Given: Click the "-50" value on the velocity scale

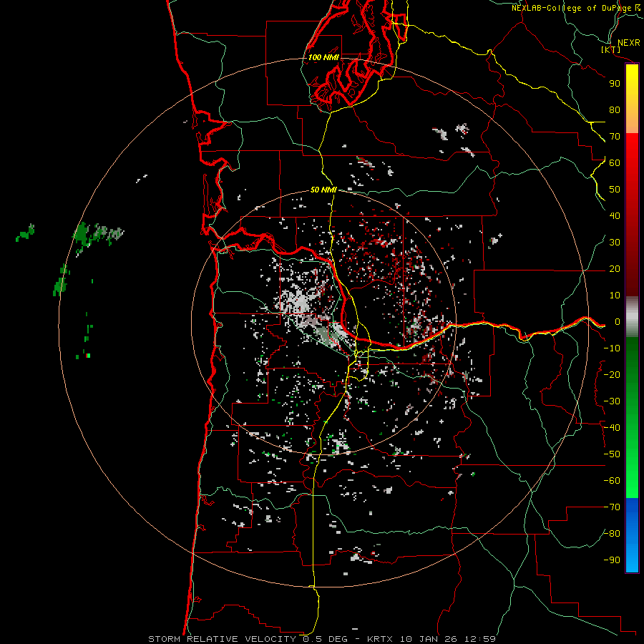Looking at the screenshot, I should point(612,454).
